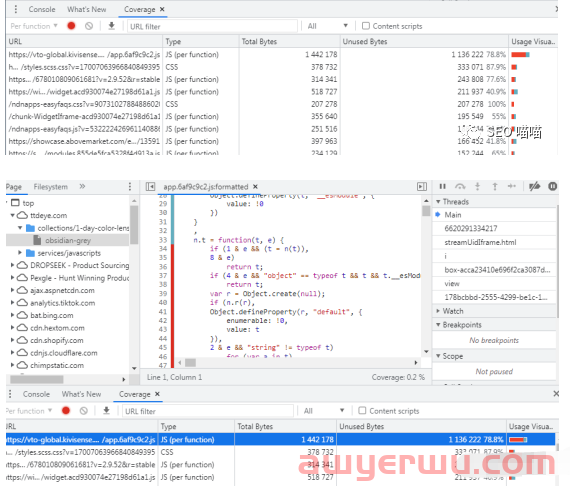Screen dimensions: 574x494
Task: Expand the services/javascripts folder
Action: tap(20, 253)
